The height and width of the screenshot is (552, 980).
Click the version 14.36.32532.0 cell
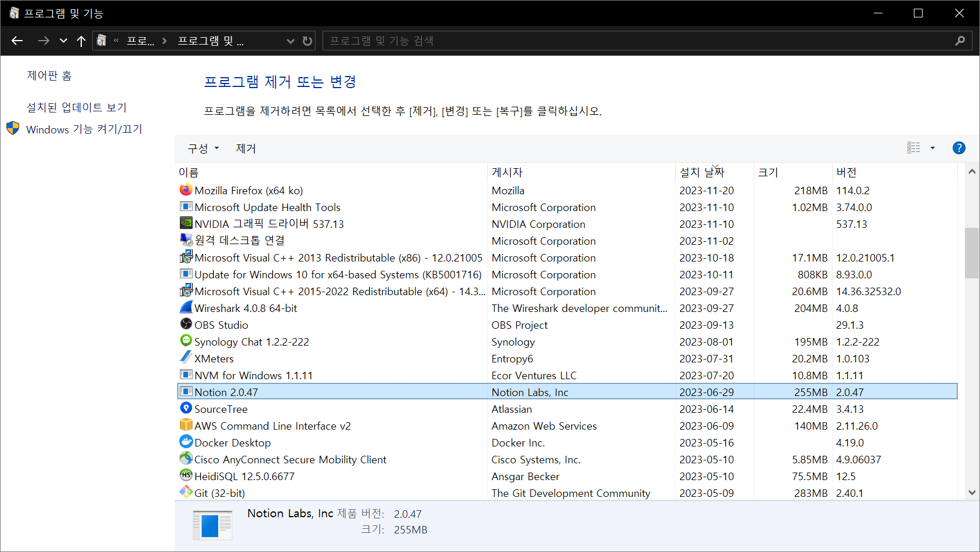point(868,291)
